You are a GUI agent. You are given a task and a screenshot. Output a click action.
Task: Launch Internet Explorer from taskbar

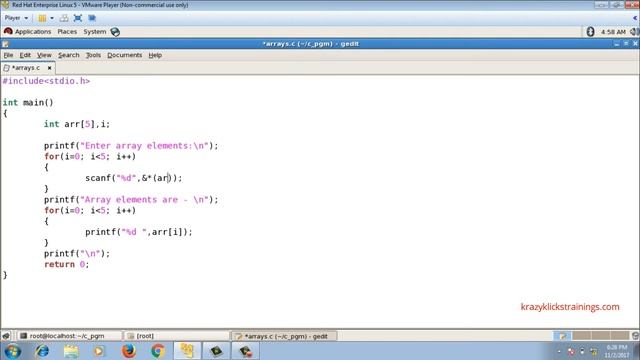pos(42,351)
